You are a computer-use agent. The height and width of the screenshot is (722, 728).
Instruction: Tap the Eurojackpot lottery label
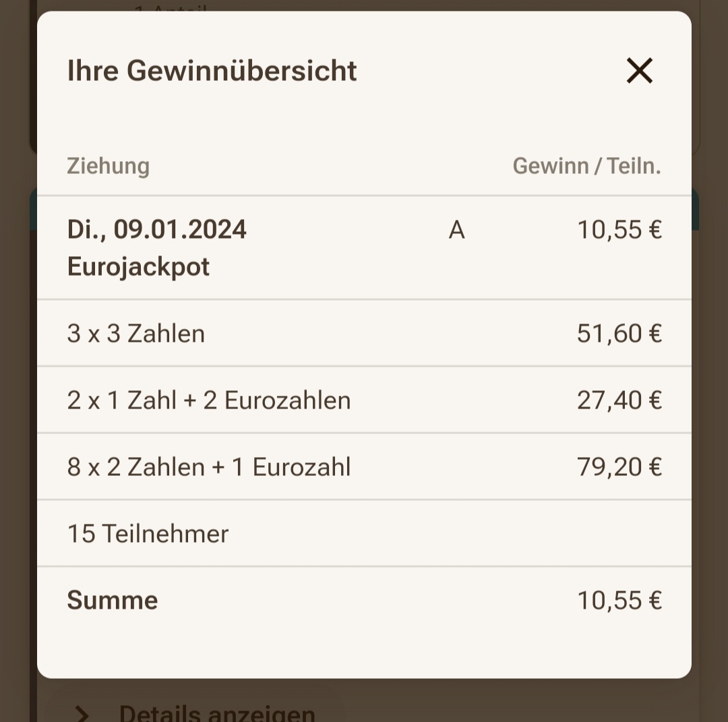(x=138, y=267)
